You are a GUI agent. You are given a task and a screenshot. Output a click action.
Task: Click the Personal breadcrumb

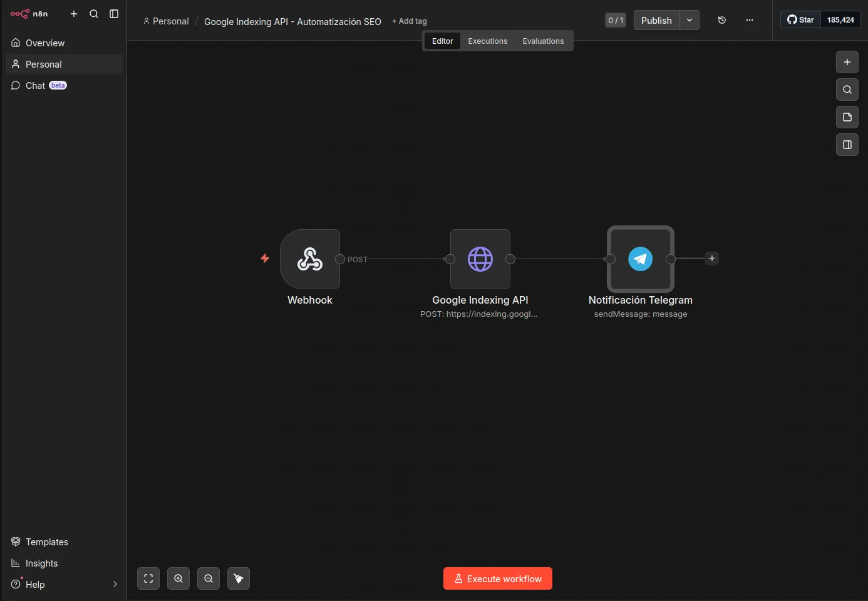tap(166, 21)
